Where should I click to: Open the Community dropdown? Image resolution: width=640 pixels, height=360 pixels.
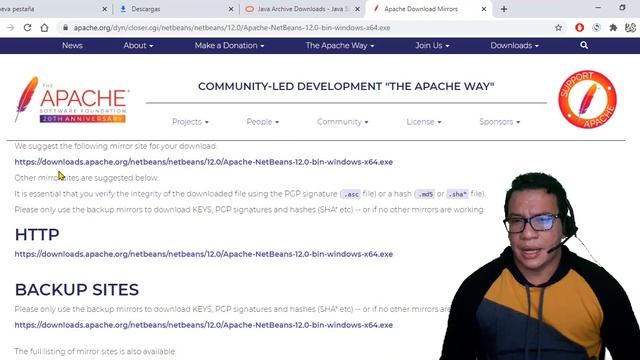pyautogui.click(x=343, y=122)
